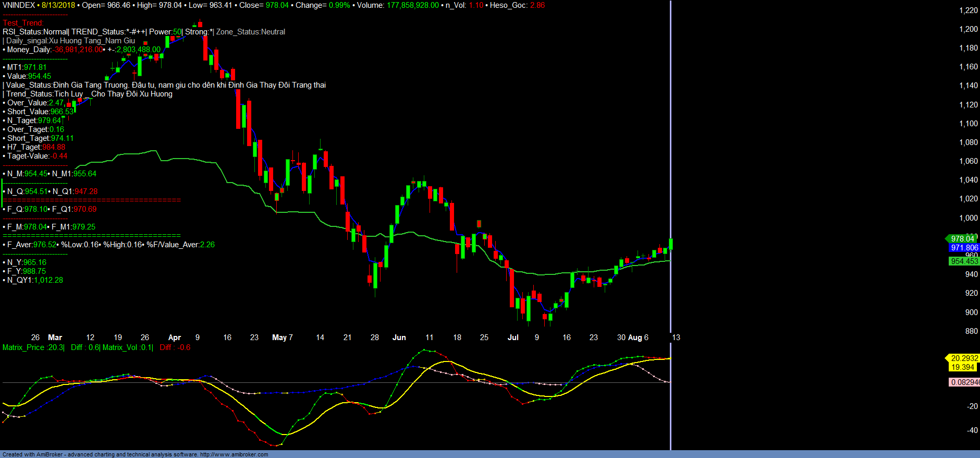Image resolution: width=980 pixels, height=458 pixels.
Task: Click the Volume value in chart header
Action: pyautogui.click(x=412, y=5)
